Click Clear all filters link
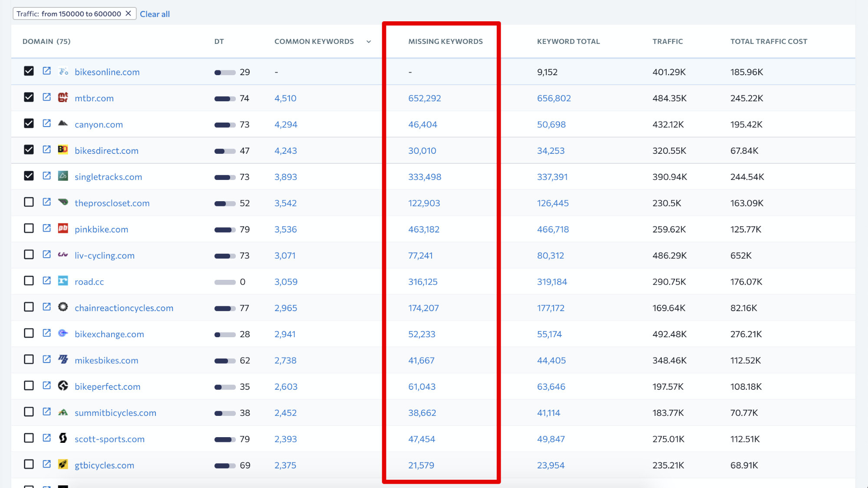Viewport: 868px width, 488px height. tap(155, 14)
